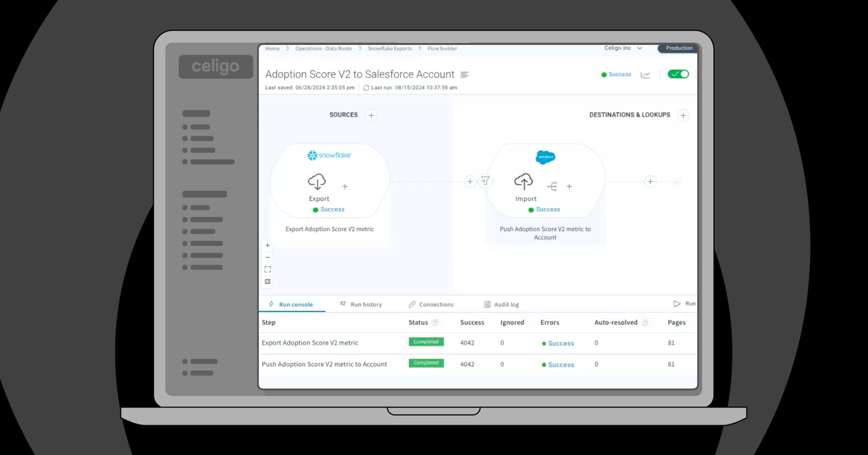Fit flow canvas to view
Screen dimensions: 868x455
[x=267, y=269]
